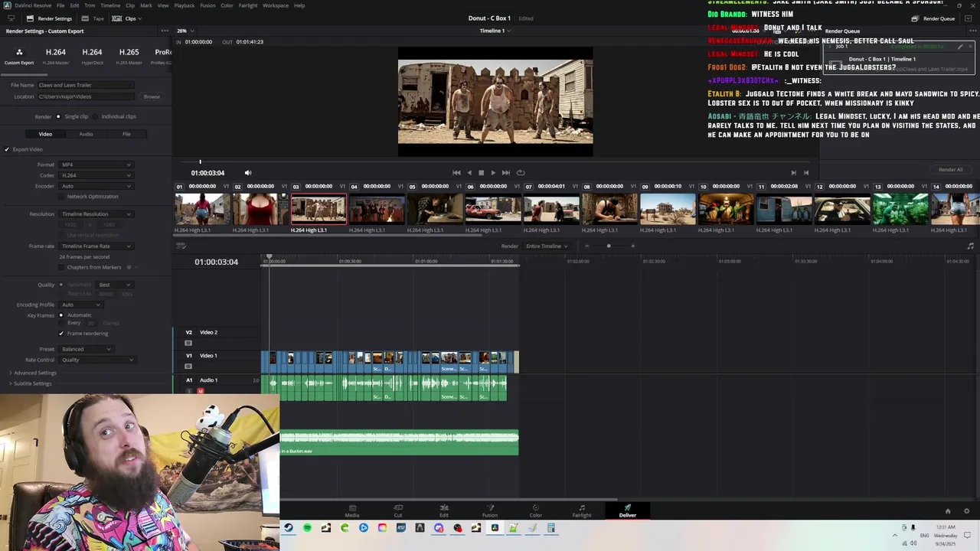
Task: Edit the File Name input field
Action: (86, 85)
